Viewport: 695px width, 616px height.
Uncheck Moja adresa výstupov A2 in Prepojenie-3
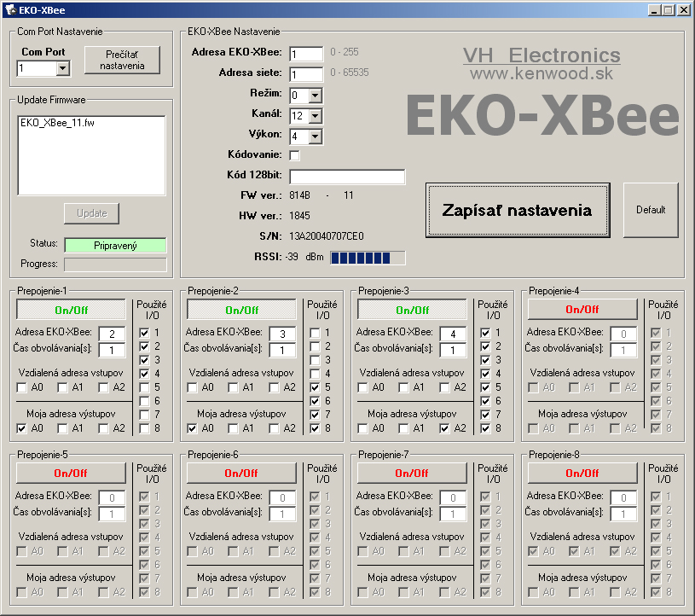click(x=444, y=428)
